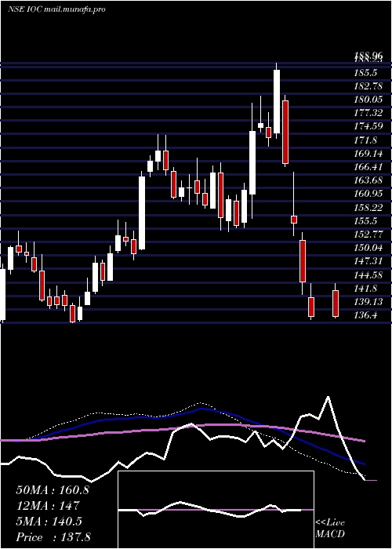The height and width of the screenshot is (549, 392).
Task: Click the <<Live MACD label
Action: point(330,528)
